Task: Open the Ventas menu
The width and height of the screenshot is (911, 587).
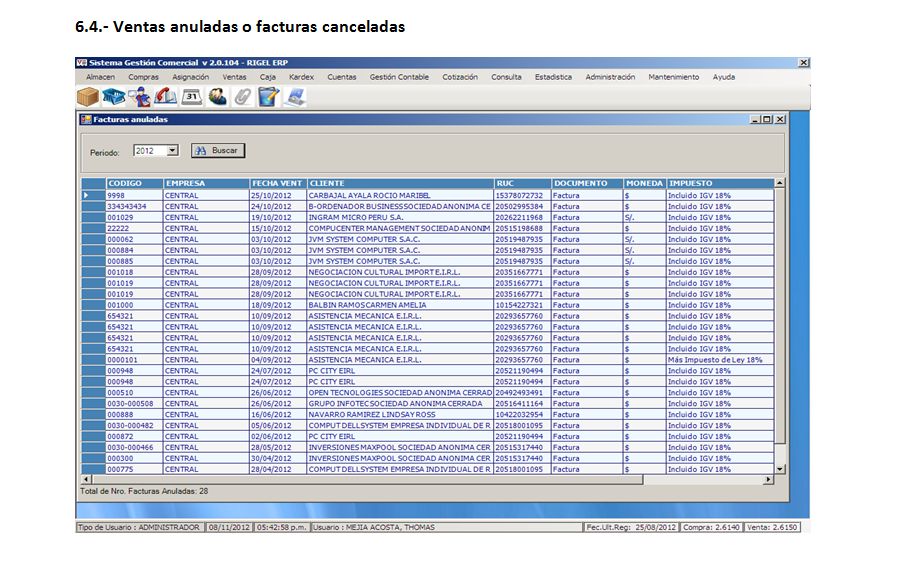Action: [234, 77]
